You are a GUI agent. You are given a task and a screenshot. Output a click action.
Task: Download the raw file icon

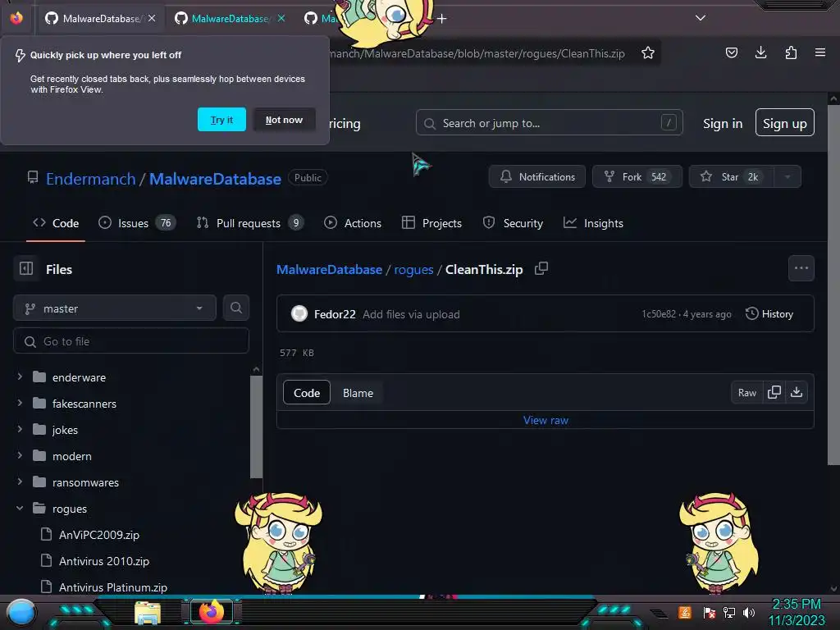797,392
